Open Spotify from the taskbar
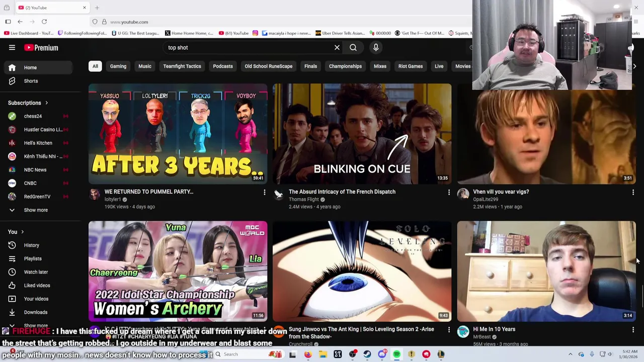The image size is (644, 362). (x=396, y=354)
